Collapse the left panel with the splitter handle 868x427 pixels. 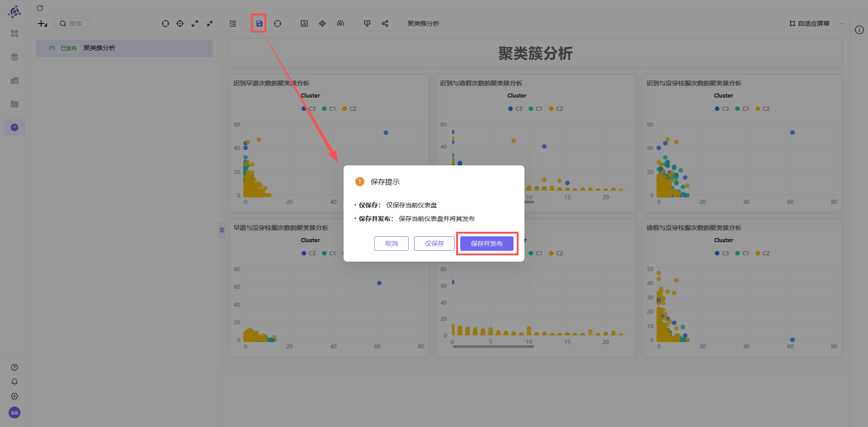(x=222, y=230)
